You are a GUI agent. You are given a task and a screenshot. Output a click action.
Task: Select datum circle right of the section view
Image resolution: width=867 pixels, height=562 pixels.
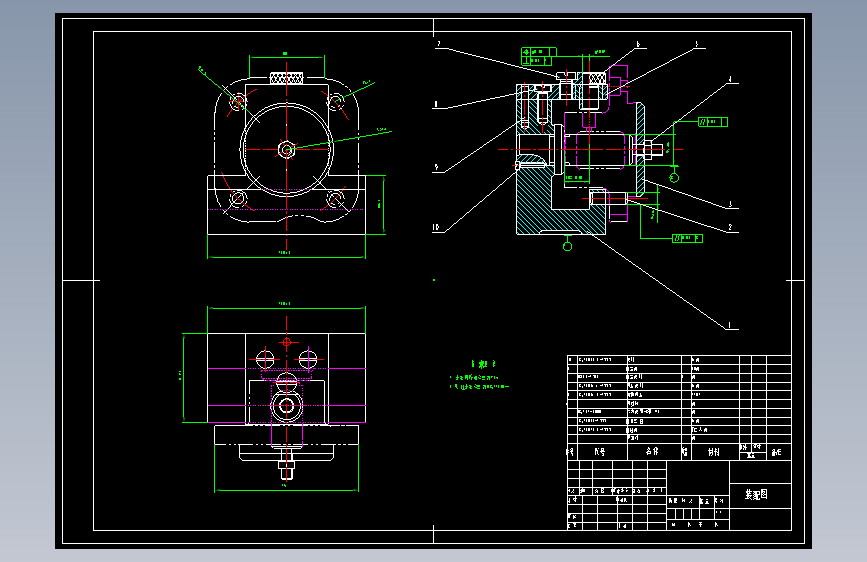(674, 178)
